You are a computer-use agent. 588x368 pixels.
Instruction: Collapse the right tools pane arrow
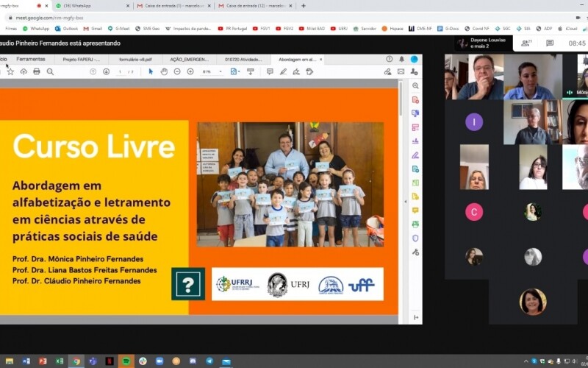point(416,317)
